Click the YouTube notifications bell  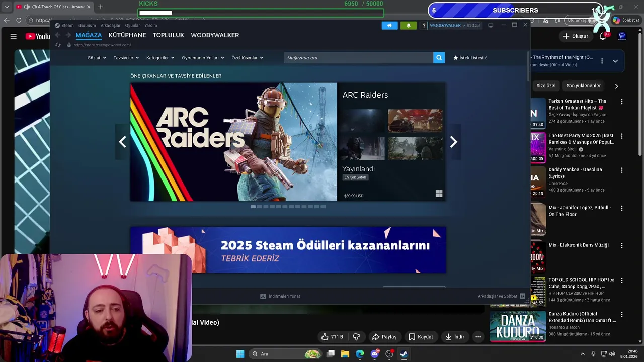tap(603, 36)
